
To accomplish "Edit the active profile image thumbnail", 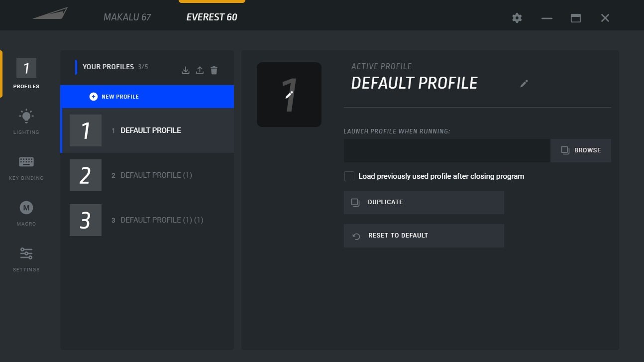I will (x=289, y=95).
